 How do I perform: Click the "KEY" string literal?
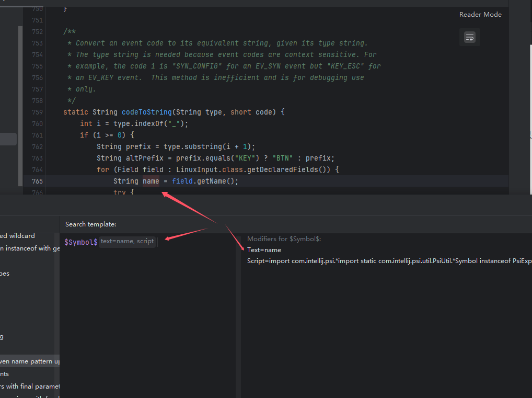coord(247,158)
